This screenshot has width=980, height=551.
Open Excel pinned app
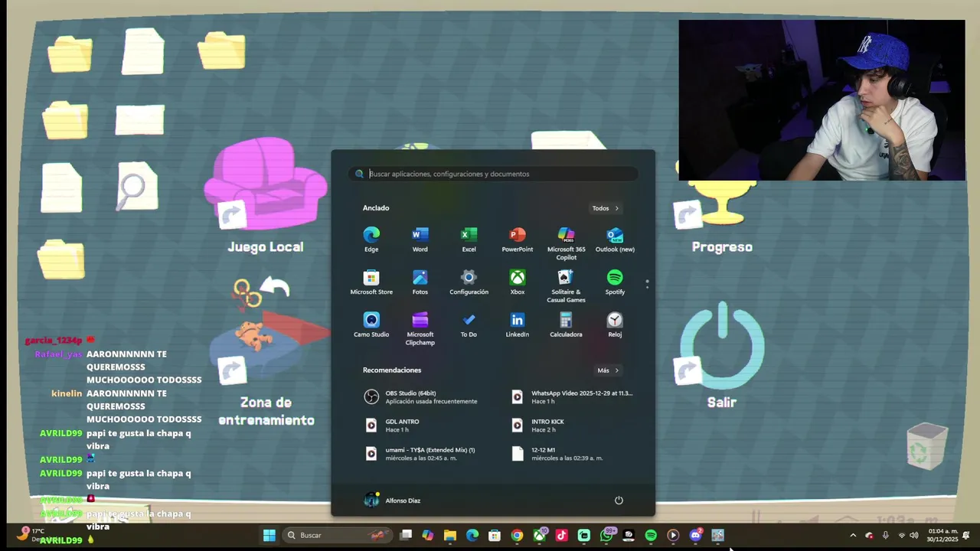(x=469, y=240)
